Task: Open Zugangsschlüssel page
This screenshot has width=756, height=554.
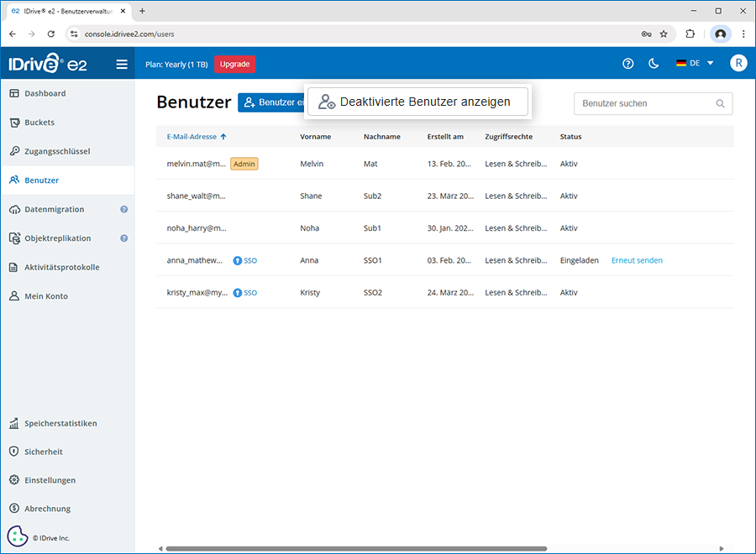Action: click(57, 151)
